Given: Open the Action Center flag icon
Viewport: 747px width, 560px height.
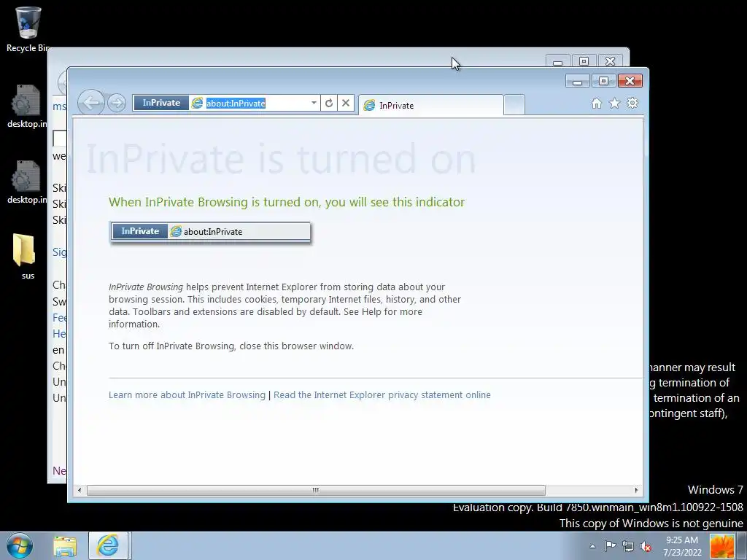Looking at the screenshot, I should click(x=610, y=546).
